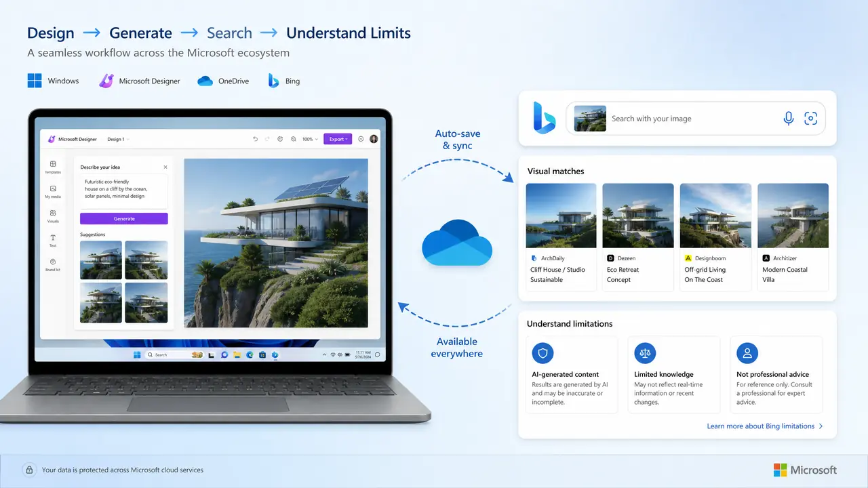Expand the 100% zoom level dropdown
Viewport: 868px width, 488px height.
click(x=309, y=139)
